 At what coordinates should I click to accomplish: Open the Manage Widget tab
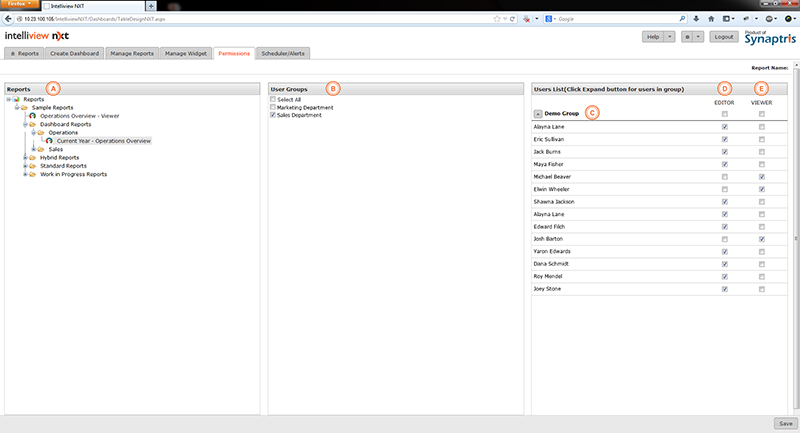[x=186, y=53]
